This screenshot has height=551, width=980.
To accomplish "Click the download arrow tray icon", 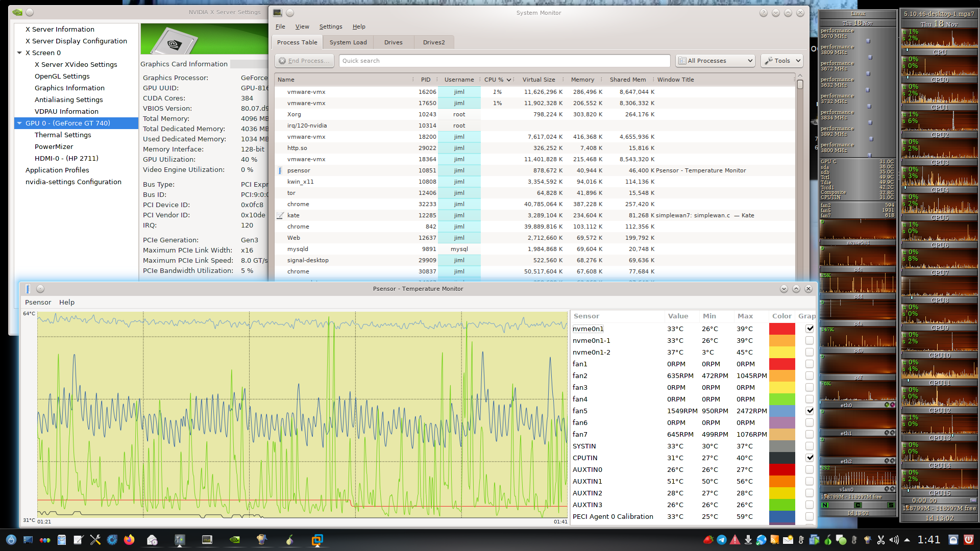I will [x=748, y=540].
